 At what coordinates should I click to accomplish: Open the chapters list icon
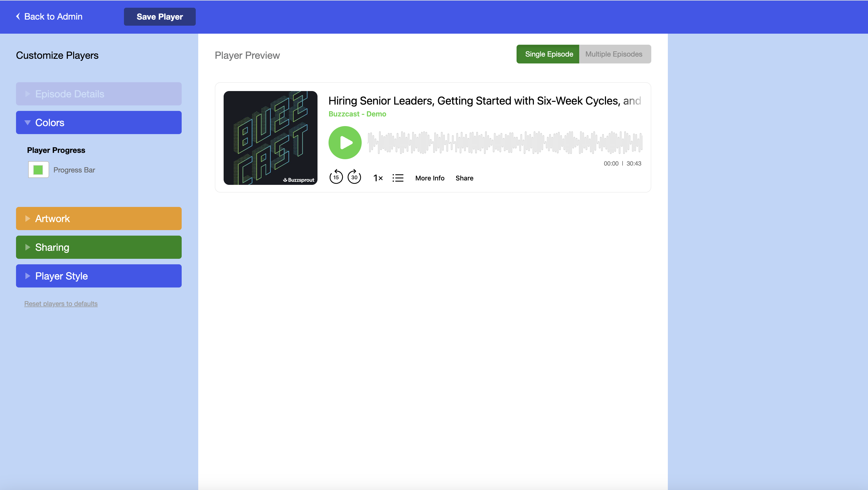[398, 178]
